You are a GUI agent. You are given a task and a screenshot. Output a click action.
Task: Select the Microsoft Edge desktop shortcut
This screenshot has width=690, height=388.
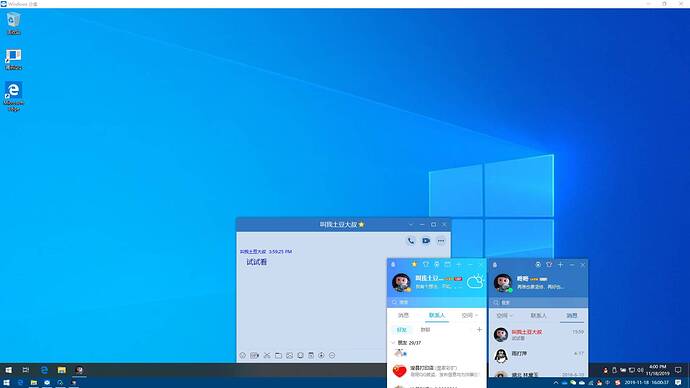[14, 97]
